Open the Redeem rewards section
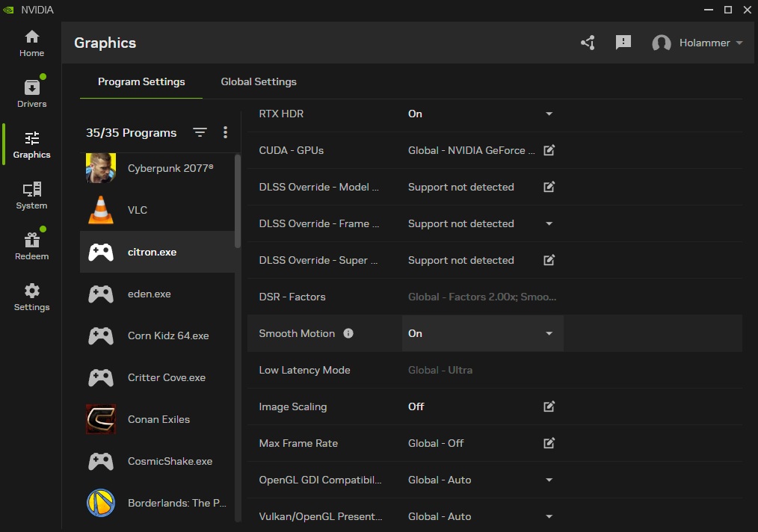Image resolution: width=758 pixels, height=532 pixels. (31, 246)
